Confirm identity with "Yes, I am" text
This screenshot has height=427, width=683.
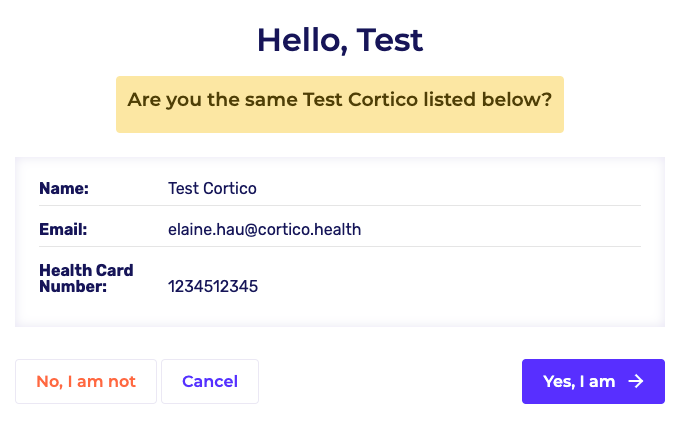pos(578,381)
